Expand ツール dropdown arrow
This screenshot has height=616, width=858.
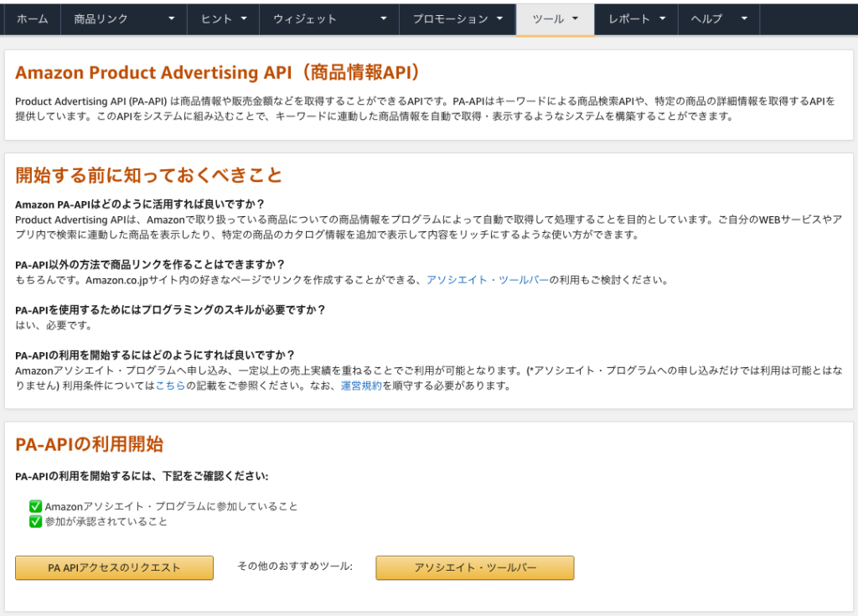[575, 18]
